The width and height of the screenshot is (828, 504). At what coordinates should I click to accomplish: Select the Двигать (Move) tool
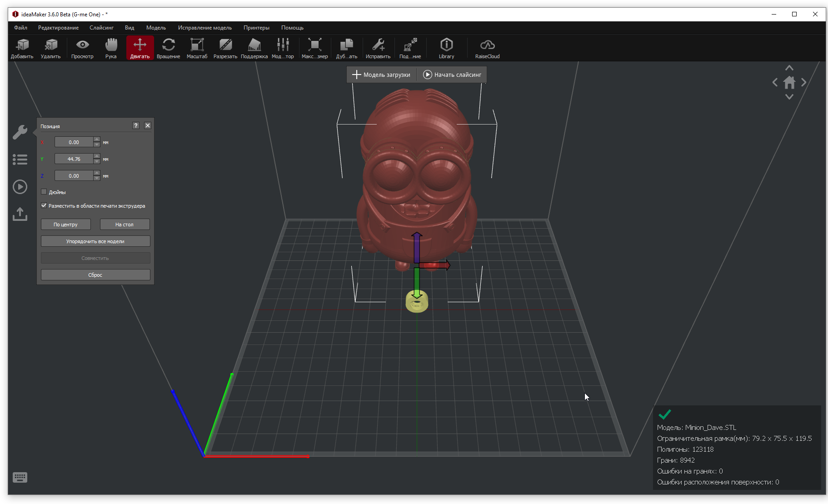140,48
